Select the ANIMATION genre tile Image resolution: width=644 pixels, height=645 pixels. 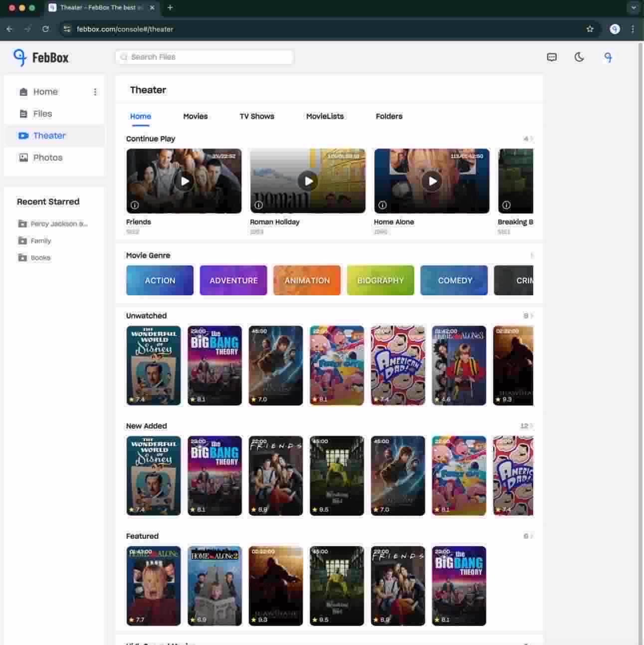pyautogui.click(x=307, y=280)
